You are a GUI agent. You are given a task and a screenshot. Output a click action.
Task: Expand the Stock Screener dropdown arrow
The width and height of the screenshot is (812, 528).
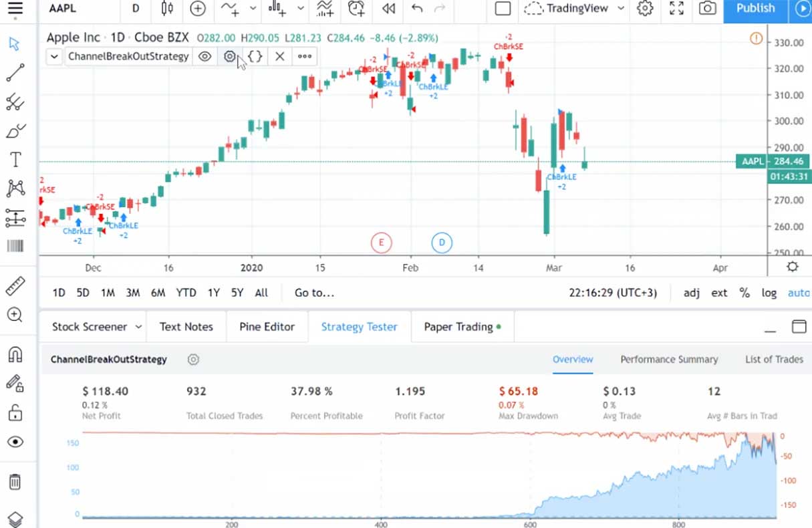tap(138, 327)
